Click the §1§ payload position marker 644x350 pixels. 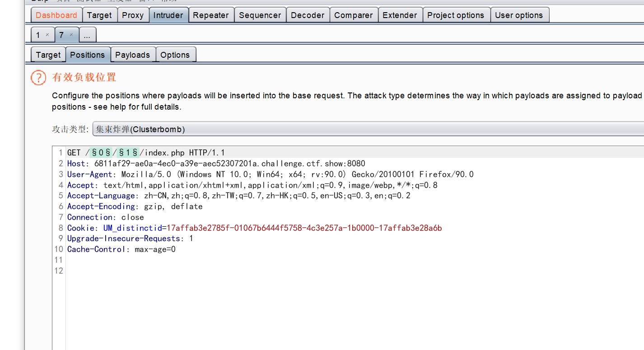128,153
